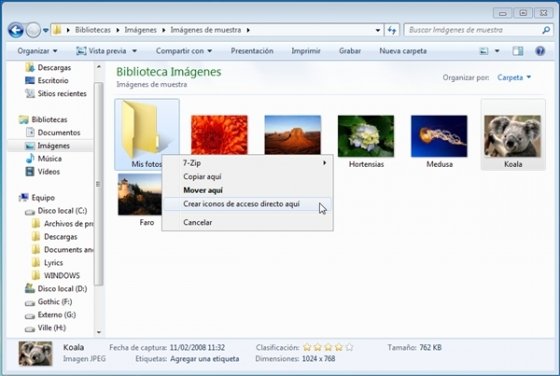This screenshot has height=376, width=560.
Task: Select Externo (G:) drive
Action: [50, 315]
